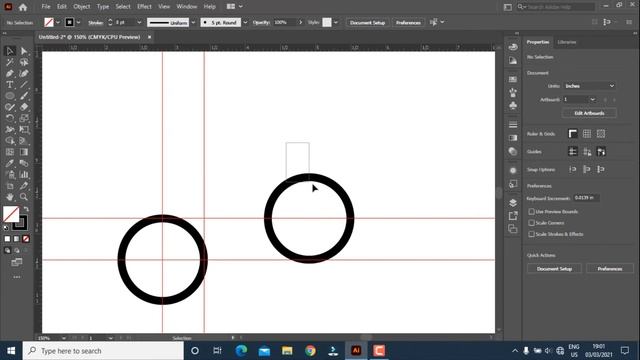Go to Illustrator Home screen

pos(23,7)
